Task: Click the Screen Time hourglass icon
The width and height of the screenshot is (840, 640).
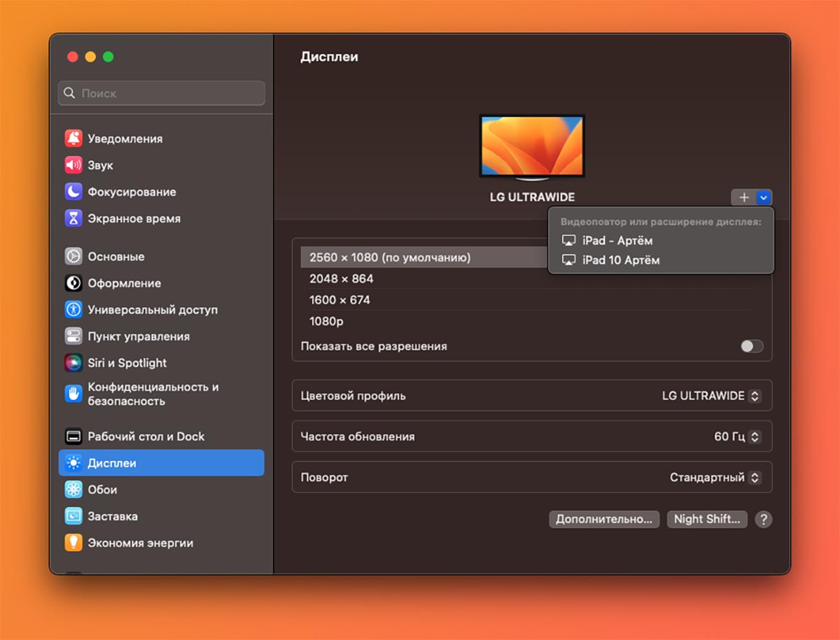Action: (x=73, y=218)
